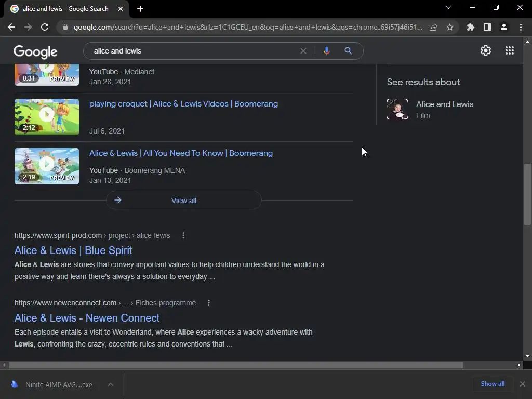
Task: Click the horizontal scrollbar thumb
Action: (236, 365)
